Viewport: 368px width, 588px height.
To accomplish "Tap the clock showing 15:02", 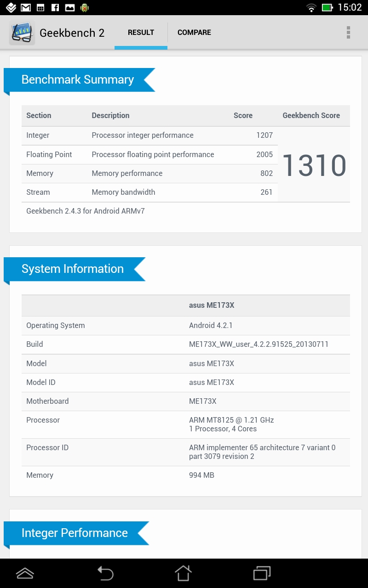I will click(350, 7).
